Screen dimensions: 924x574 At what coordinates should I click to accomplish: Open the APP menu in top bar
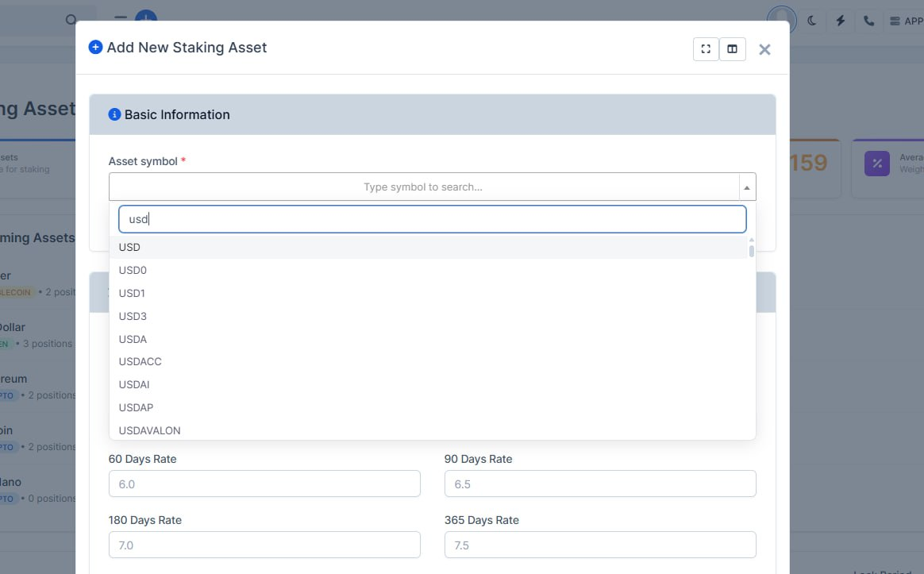[907, 21]
